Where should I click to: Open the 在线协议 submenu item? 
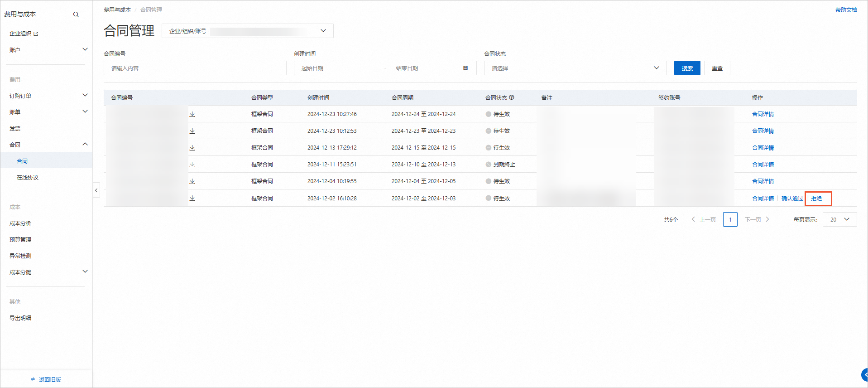(x=28, y=177)
